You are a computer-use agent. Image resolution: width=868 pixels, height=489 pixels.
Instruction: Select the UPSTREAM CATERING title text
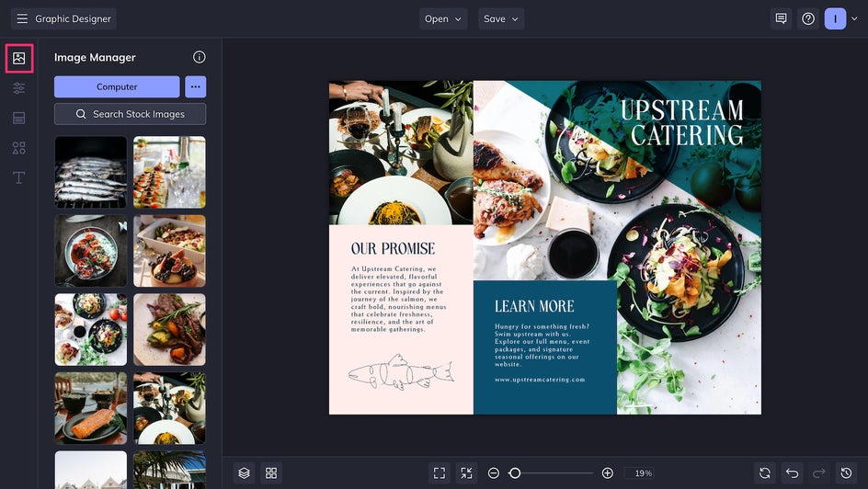tap(682, 123)
